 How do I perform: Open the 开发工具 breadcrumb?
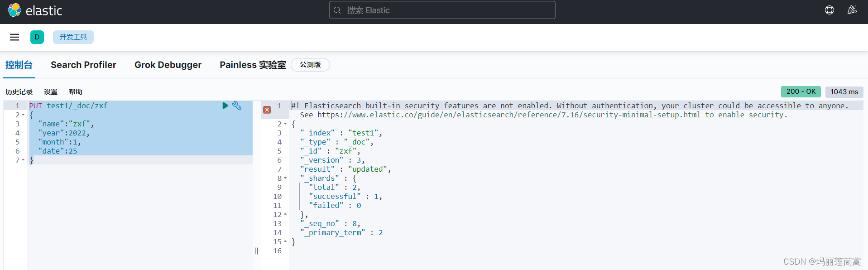point(73,37)
